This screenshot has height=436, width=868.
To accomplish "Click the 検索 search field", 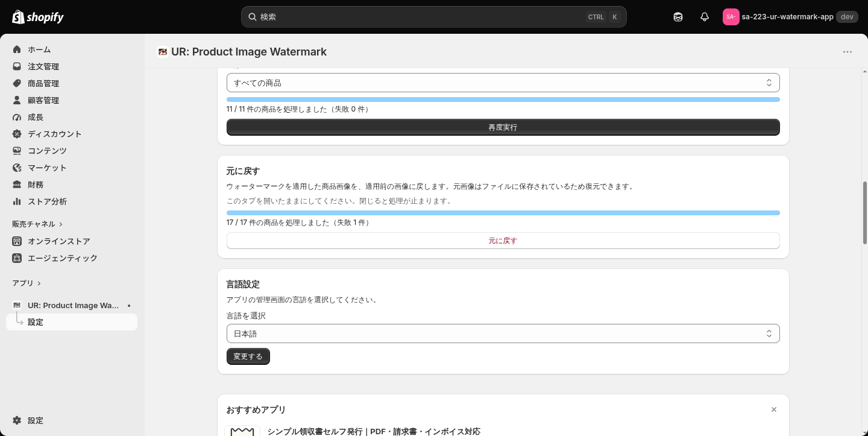I will click(x=433, y=17).
